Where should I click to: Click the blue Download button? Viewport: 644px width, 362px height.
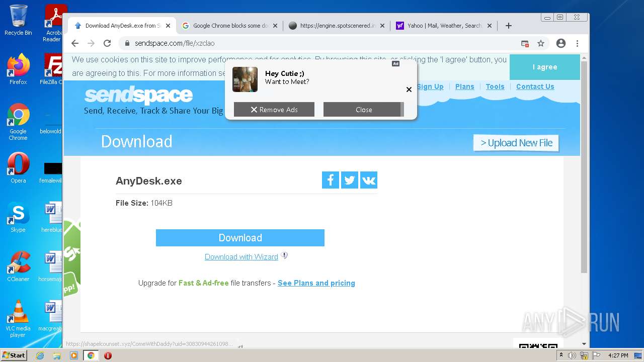click(240, 238)
